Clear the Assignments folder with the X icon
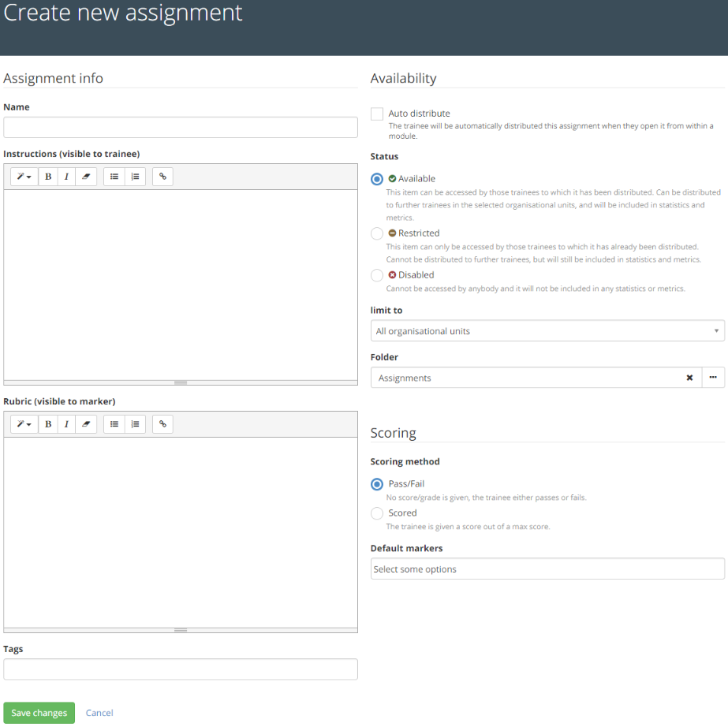Image resolution: width=728 pixels, height=727 pixels. pyautogui.click(x=689, y=378)
